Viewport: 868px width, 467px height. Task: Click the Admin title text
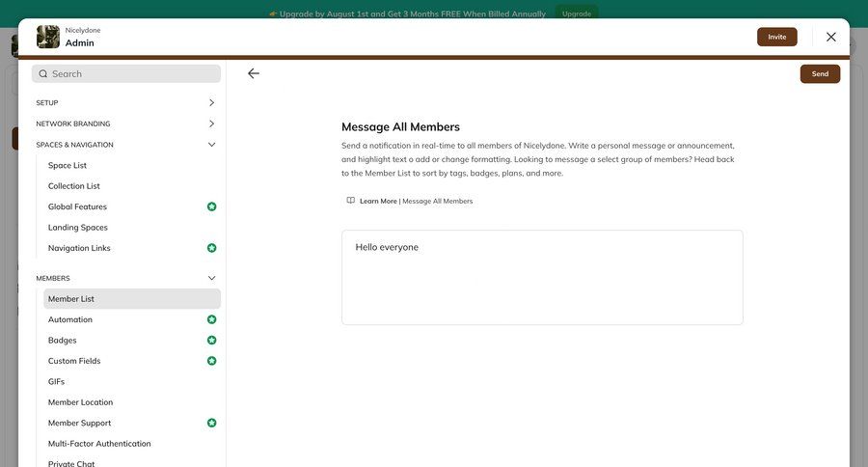[x=80, y=42]
